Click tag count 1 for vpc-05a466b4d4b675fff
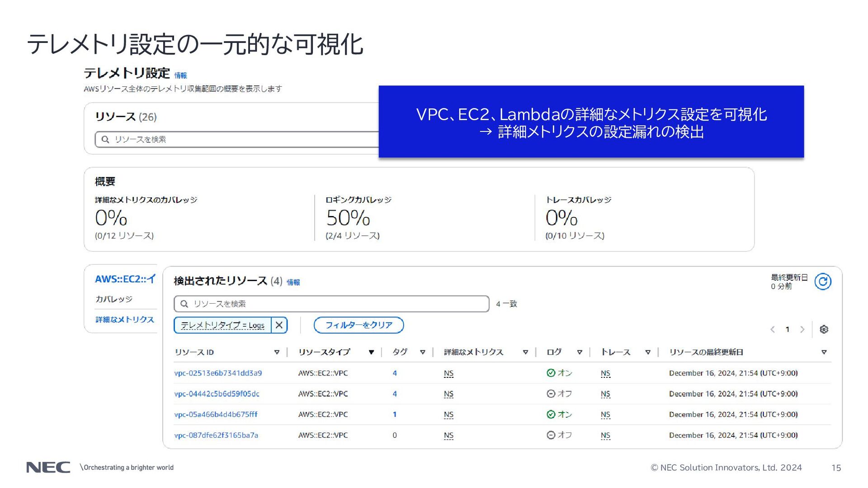This screenshot has height=488, width=868. click(395, 414)
